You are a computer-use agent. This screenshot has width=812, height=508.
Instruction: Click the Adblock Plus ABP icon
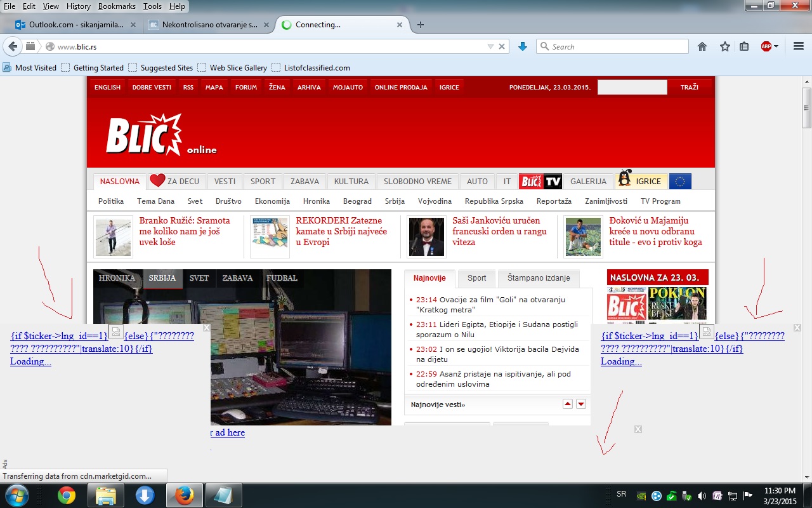pyautogui.click(x=766, y=46)
